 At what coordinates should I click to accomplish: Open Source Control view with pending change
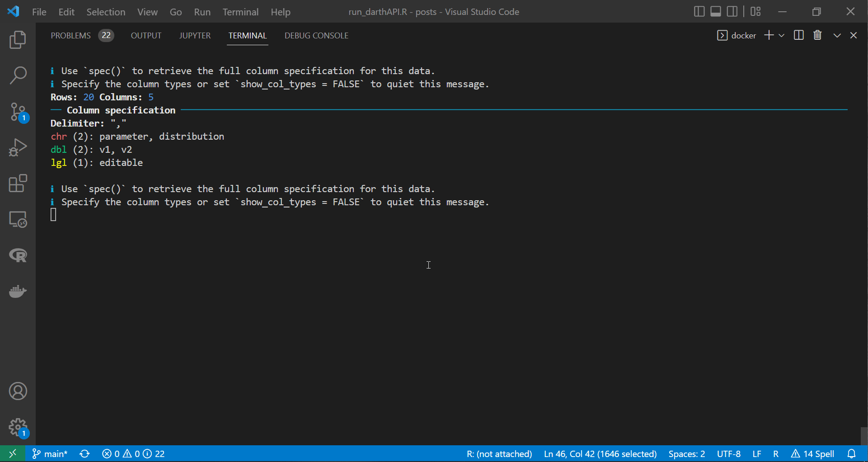pyautogui.click(x=18, y=112)
